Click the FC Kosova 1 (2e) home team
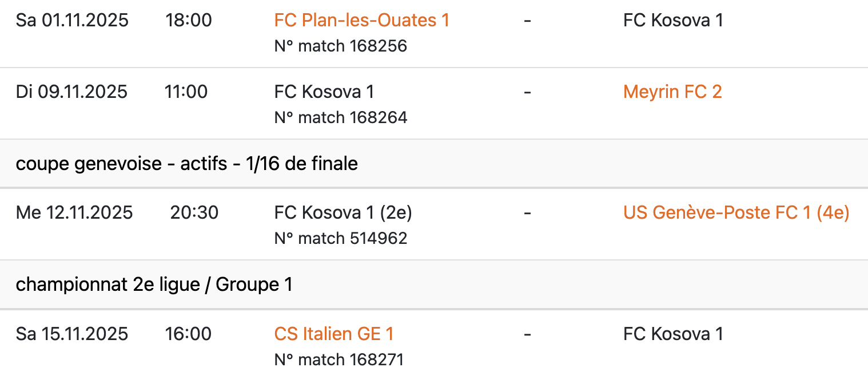 click(343, 213)
